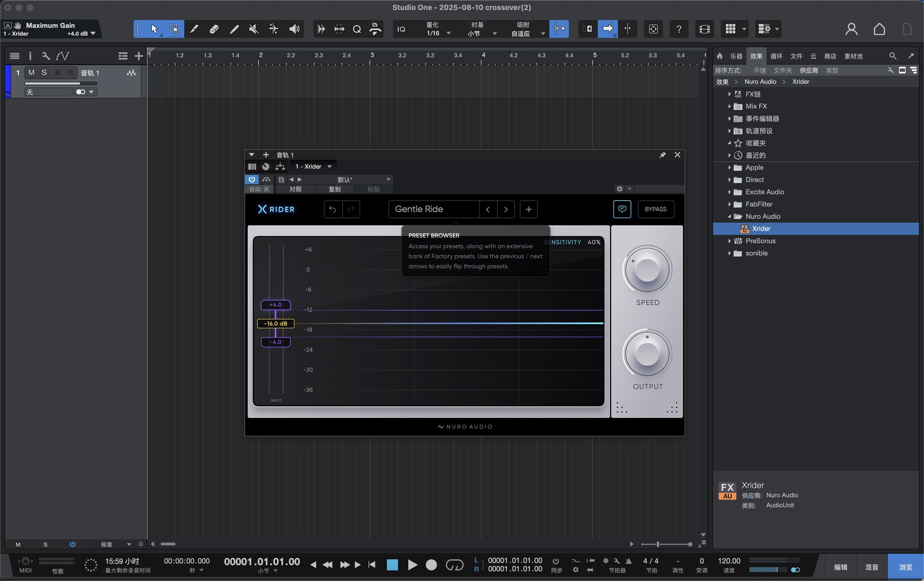Open 编辑 view button
Image resolution: width=924 pixels, height=581 pixels.
coord(841,567)
